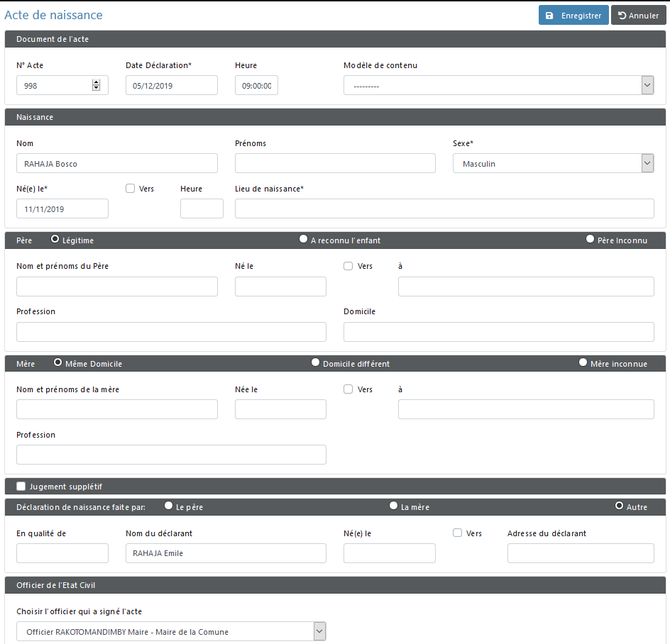Image resolution: width=670 pixels, height=644 pixels.
Task: Open the Modèle de contenu dropdown
Action: pos(499,85)
